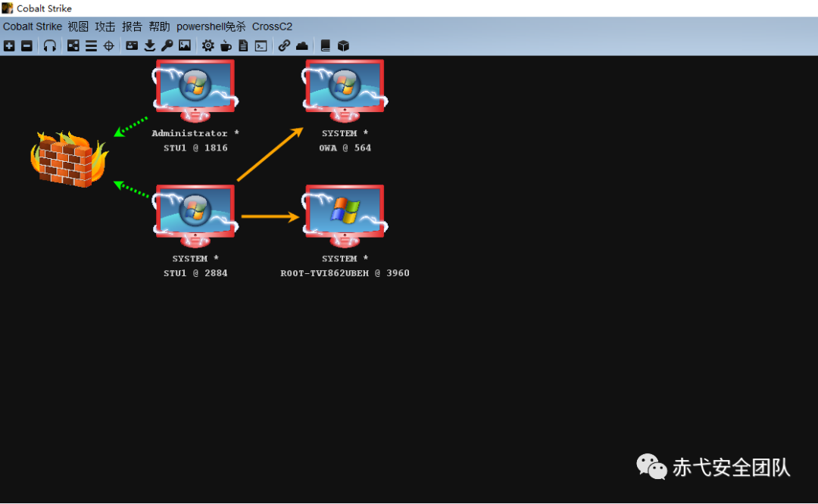818x504 pixels.
Task: Click the firewall node in the graph
Action: pyautogui.click(x=70, y=159)
